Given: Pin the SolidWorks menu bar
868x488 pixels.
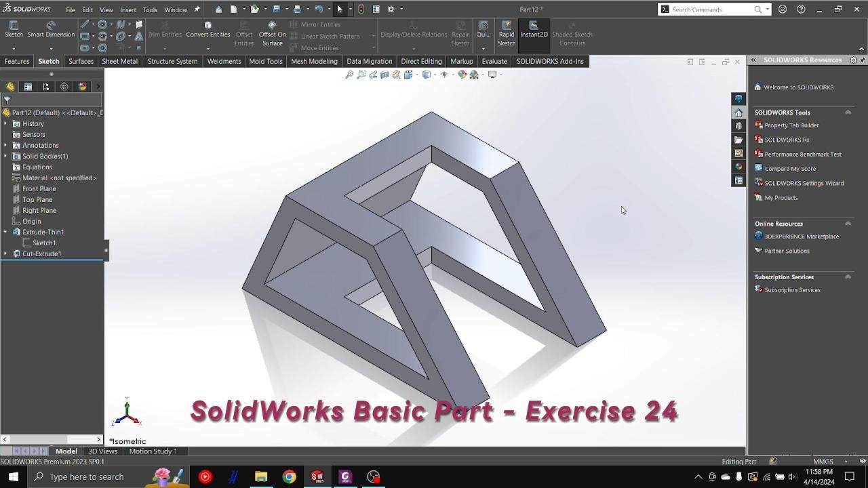Looking at the screenshot, I should (x=197, y=9).
